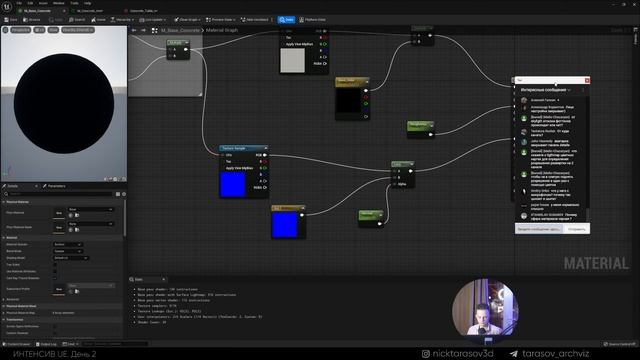Toggle the highlighted Stats toolbar button
640x360 pixels.
pyautogui.click(x=287, y=20)
